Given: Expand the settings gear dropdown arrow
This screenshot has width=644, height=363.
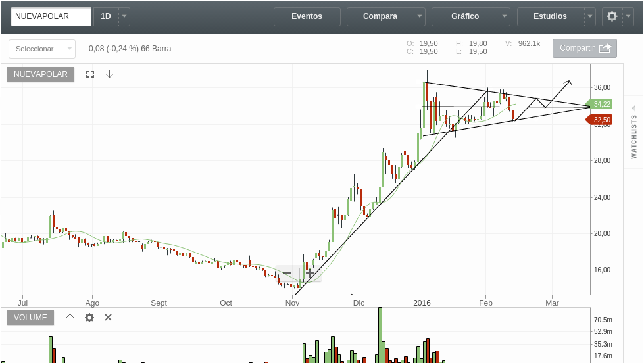Looking at the screenshot, I should [628, 16].
